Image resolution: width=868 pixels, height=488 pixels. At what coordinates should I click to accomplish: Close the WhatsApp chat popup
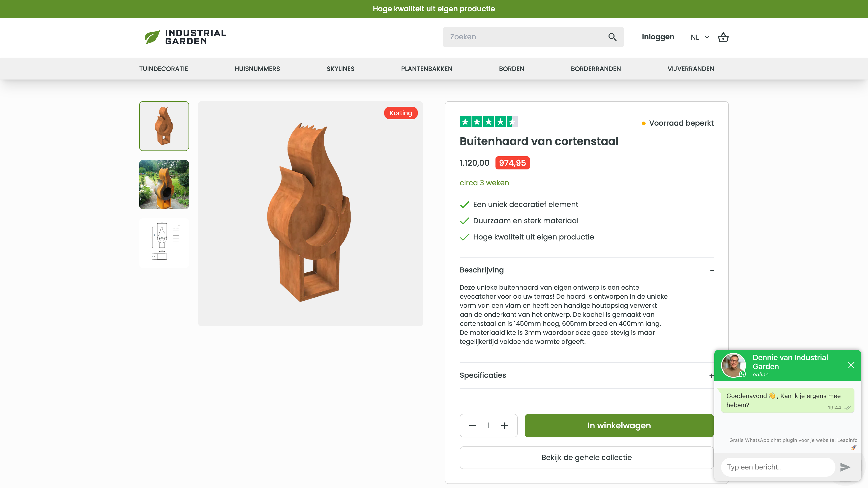(851, 365)
